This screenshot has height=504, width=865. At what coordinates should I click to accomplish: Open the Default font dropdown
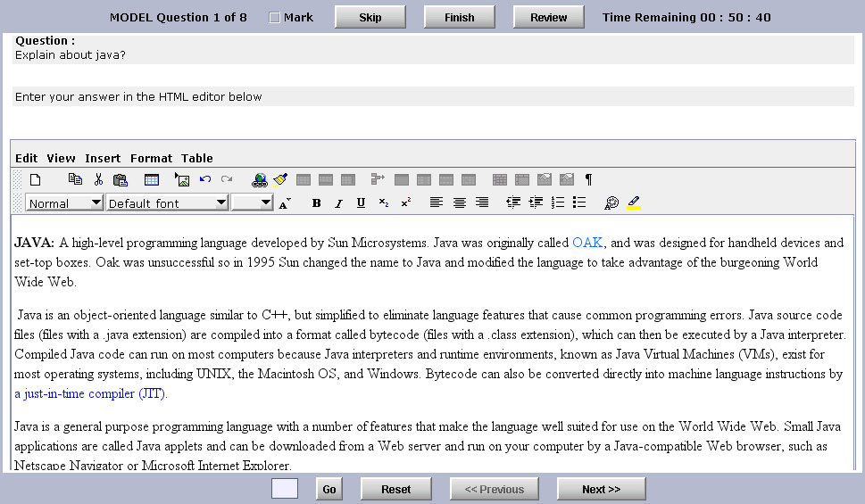(x=167, y=202)
